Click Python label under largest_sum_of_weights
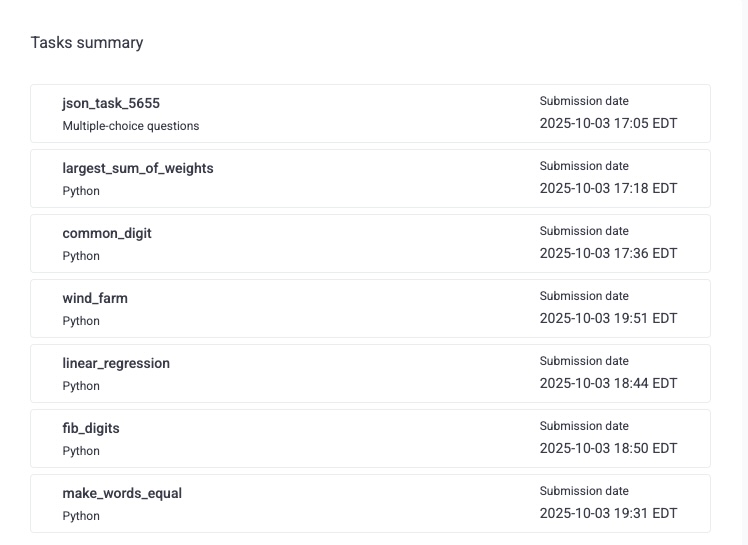This screenshot has width=748, height=545. point(81,191)
